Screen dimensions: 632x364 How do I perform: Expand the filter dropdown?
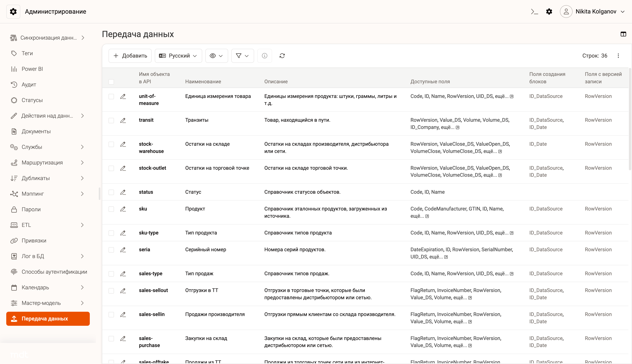(x=242, y=56)
